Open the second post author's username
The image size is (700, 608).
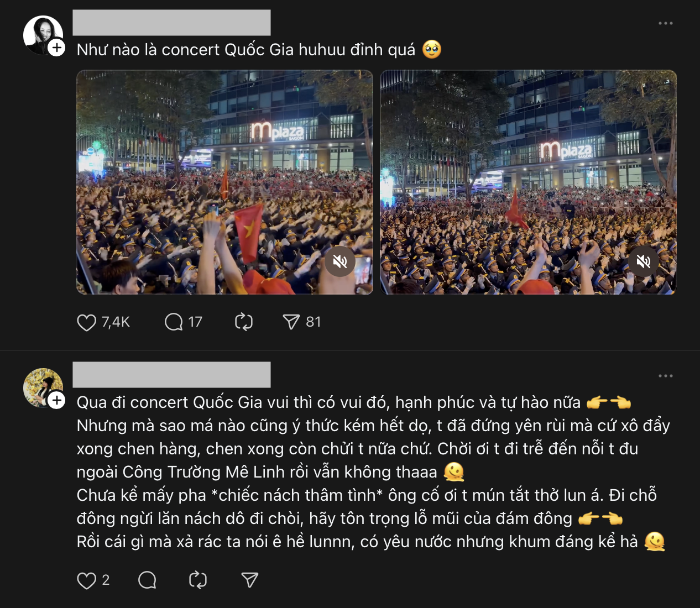click(171, 375)
